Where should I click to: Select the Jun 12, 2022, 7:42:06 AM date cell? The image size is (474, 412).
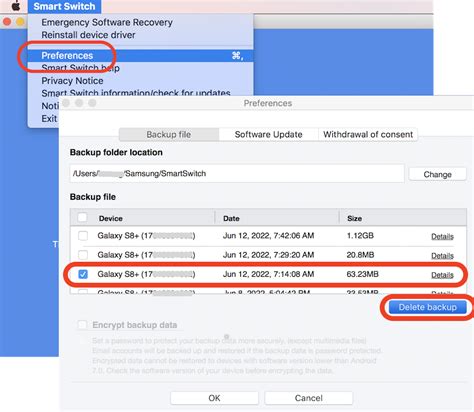tap(268, 236)
